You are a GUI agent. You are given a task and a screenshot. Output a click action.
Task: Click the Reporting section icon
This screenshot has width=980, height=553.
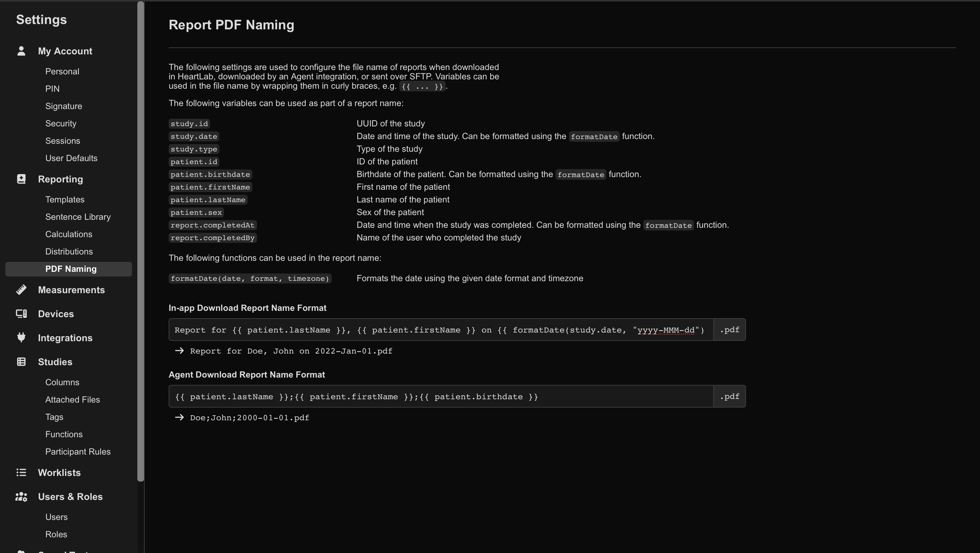(x=21, y=179)
